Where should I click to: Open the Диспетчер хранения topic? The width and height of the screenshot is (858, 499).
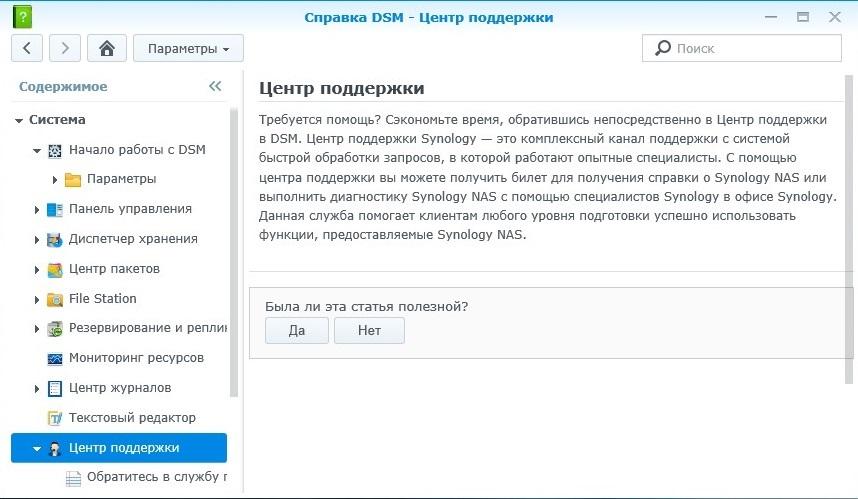click(x=133, y=239)
